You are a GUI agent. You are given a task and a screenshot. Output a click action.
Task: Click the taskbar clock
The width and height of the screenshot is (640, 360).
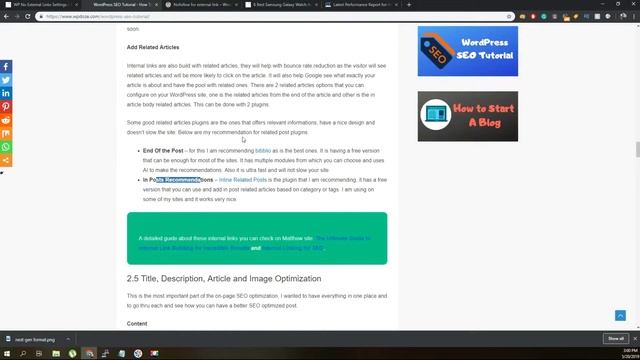(x=630, y=353)
